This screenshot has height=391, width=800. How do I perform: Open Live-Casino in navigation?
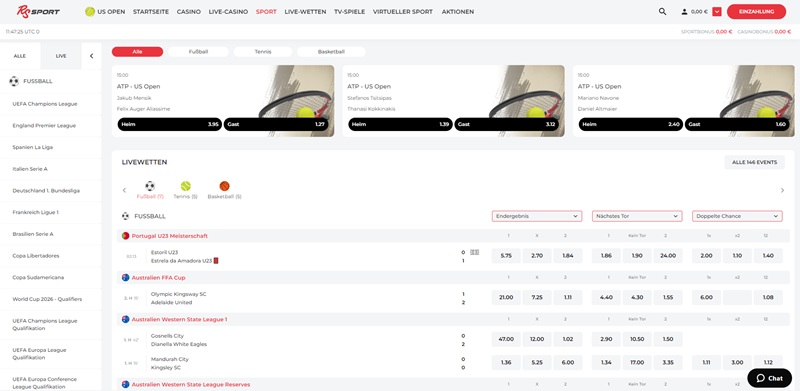click(x=228, y=11)
